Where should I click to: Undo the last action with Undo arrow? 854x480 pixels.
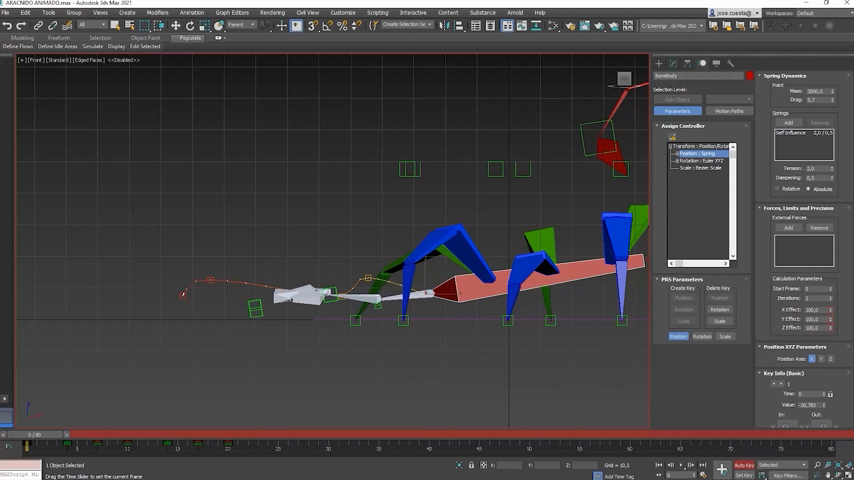pyautogui.click(x=7, y=26)
